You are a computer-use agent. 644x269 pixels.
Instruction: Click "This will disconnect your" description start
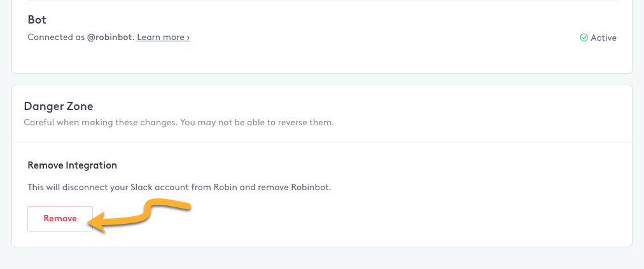78,187
